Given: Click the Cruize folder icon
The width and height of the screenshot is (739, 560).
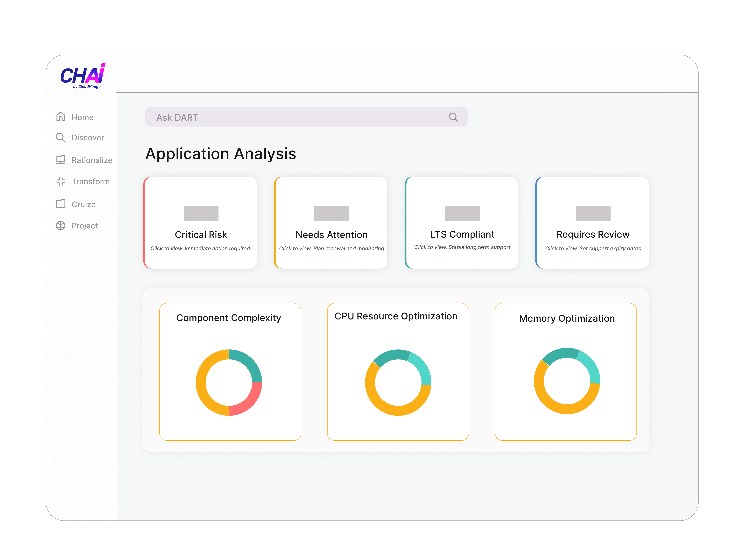Looking at the screenshot, I should 60,204.
